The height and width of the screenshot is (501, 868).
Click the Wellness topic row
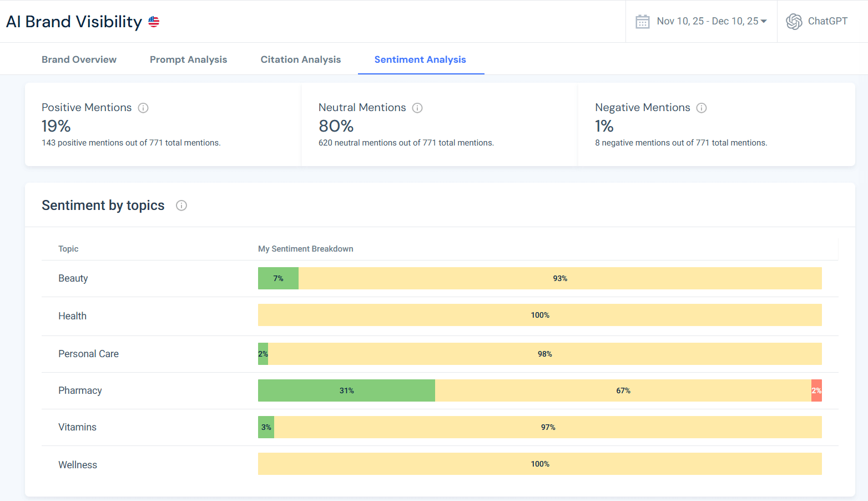click(x=77, y=464)
